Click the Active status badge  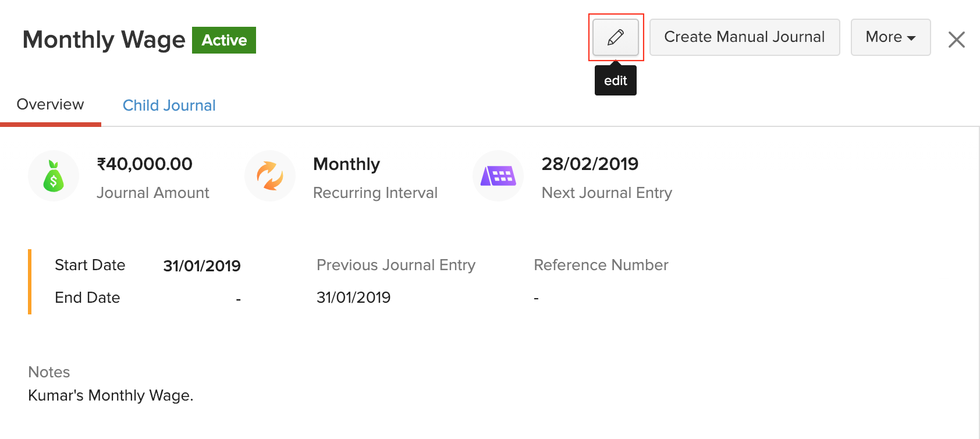(x=223, y=40)
